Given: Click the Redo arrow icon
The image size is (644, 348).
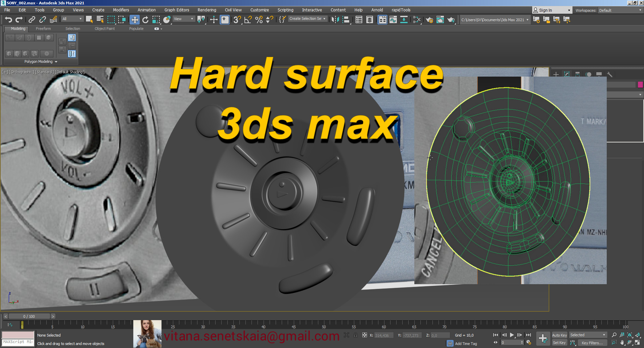Looking at the screenshot, I should click(x=19, y=19).
